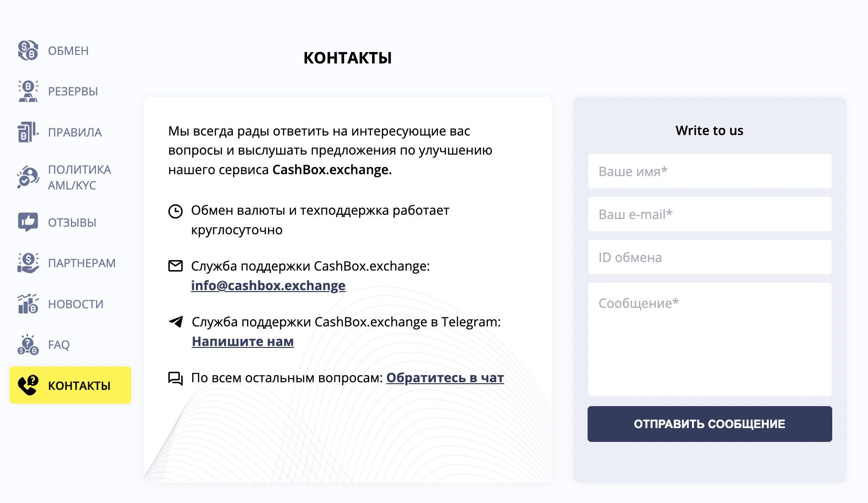
Task: Click the Обмен exchange coins icon
Action: point(28,51)
